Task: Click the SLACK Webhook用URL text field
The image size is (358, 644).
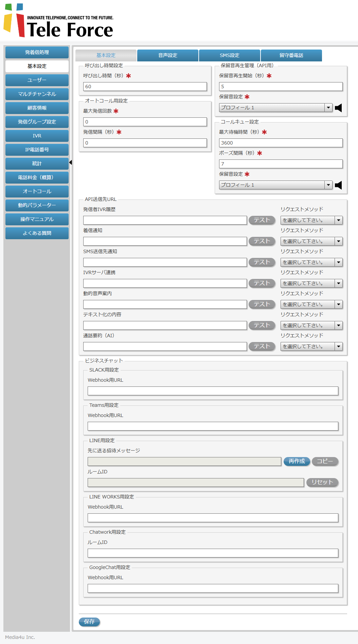Action: pyautogui.click(x=213, y=391)
